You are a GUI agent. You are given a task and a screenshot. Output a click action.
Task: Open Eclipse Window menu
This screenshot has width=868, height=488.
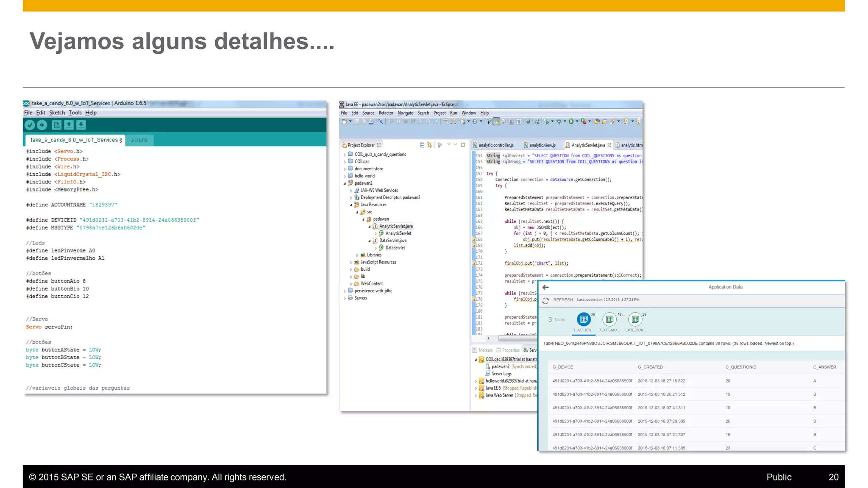468,113
